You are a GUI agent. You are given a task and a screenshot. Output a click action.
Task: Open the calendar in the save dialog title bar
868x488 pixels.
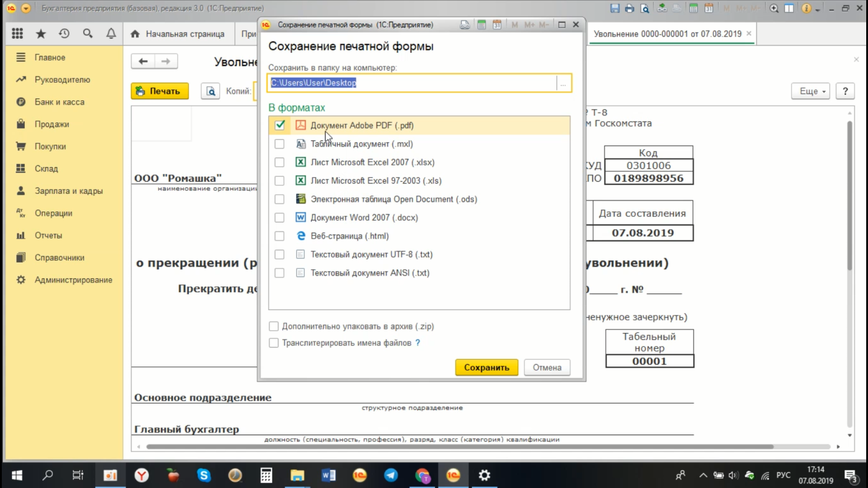497,25
